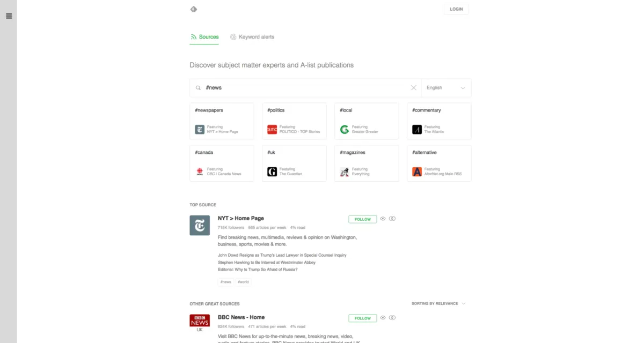Switch to the Keyword alerts tab
This screenshot has width=644, height=343.
(252, 37)
